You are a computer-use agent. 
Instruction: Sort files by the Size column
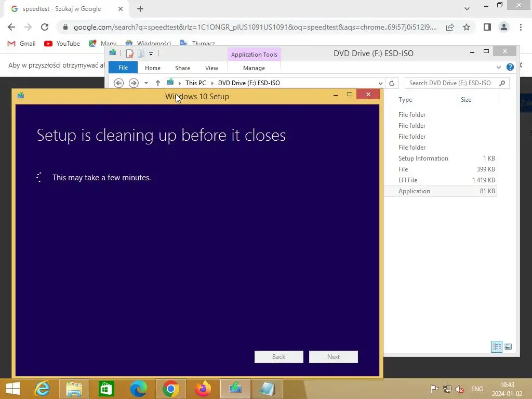tap(466, 100)
